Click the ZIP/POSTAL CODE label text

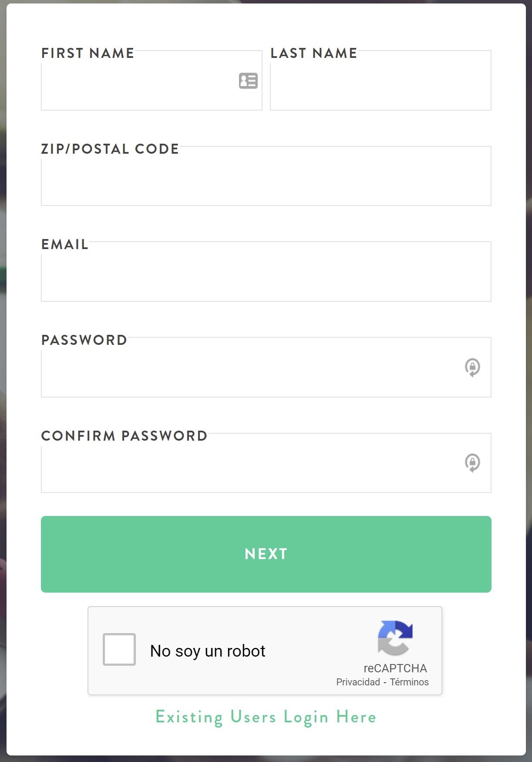[110, 149]
